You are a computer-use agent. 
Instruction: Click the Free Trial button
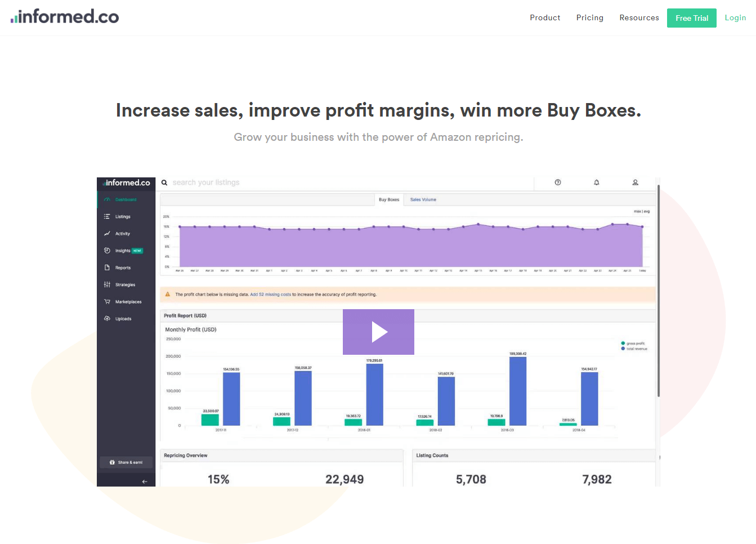692,18
